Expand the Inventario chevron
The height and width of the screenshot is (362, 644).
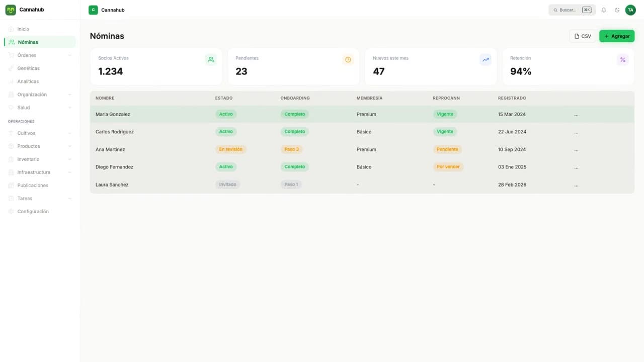(x=69, y=159)
